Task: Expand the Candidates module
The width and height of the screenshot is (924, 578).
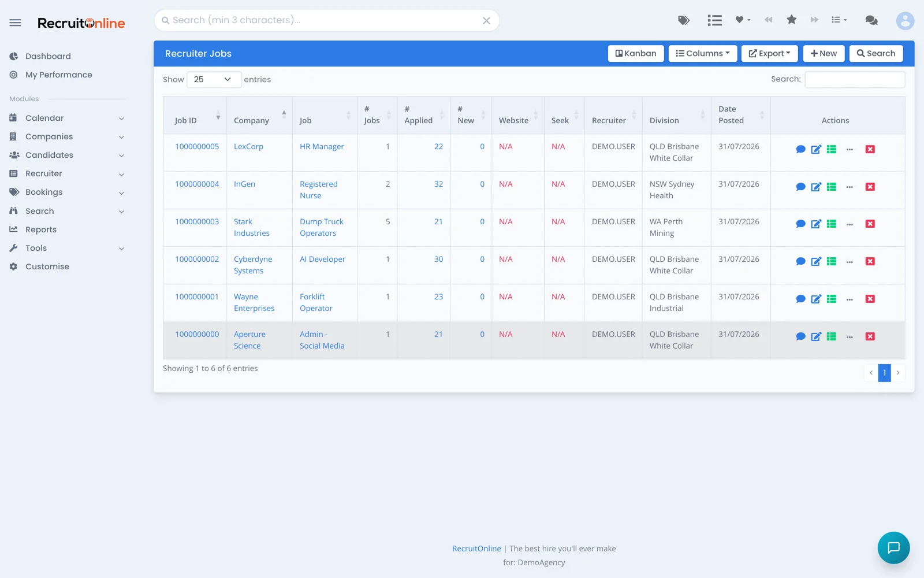Action: click(x=67, y=155)
